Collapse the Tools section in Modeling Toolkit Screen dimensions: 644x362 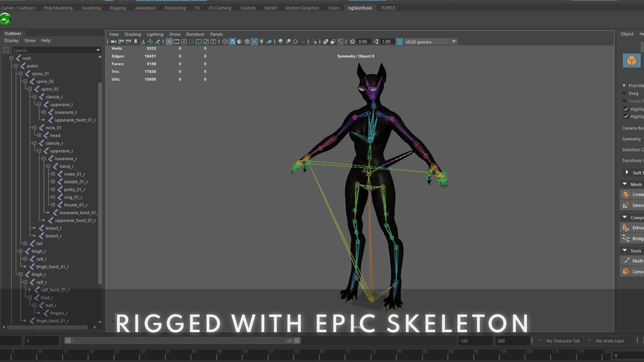point(625,250)
